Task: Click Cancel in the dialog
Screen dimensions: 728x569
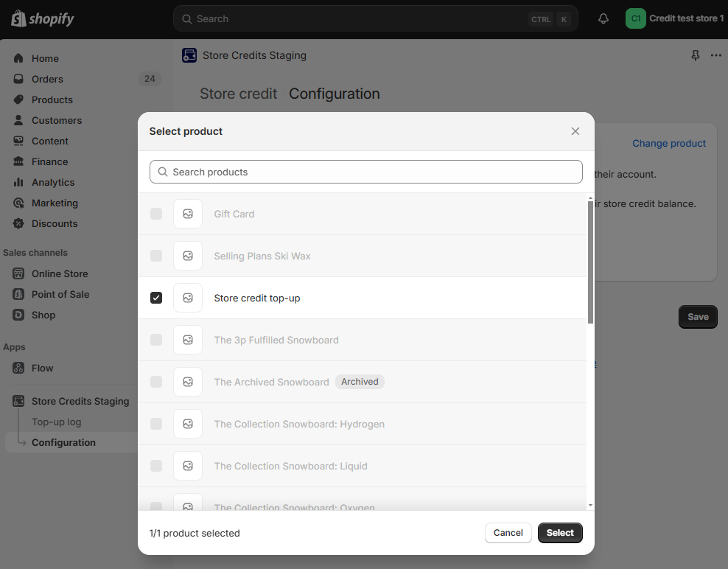Action: 508,533
